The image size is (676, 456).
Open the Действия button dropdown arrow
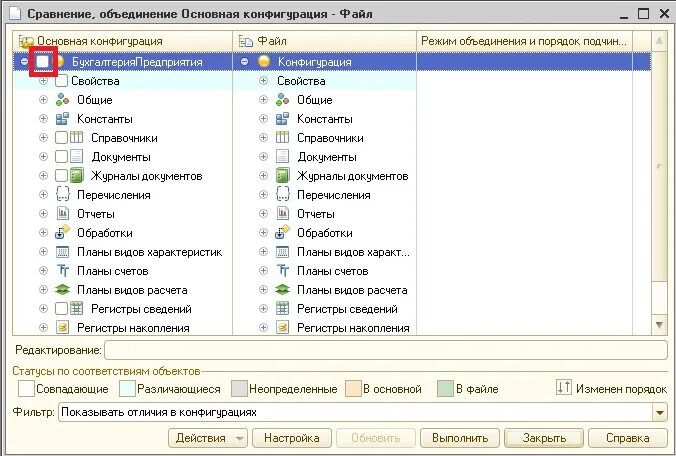240,439
